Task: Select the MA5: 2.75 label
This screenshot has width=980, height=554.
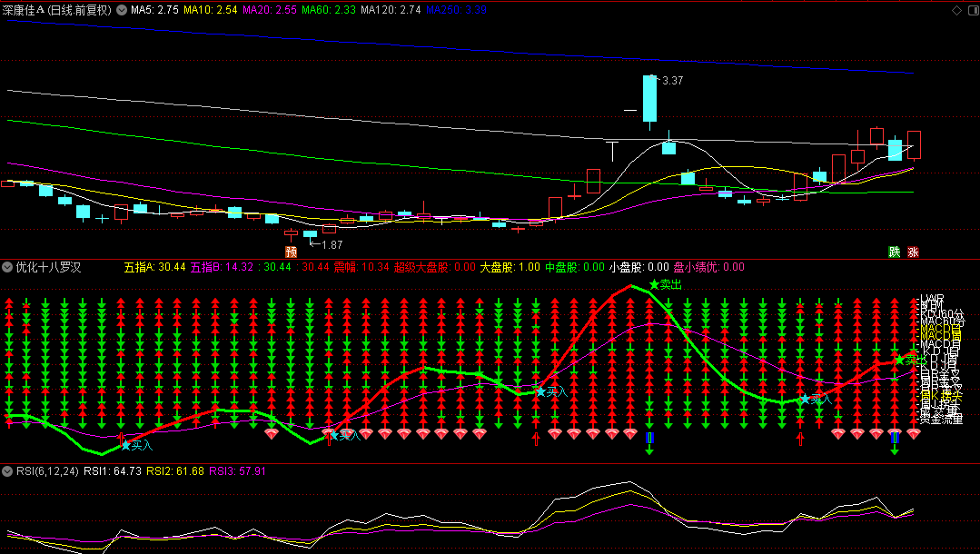Action: pos(154,10)
